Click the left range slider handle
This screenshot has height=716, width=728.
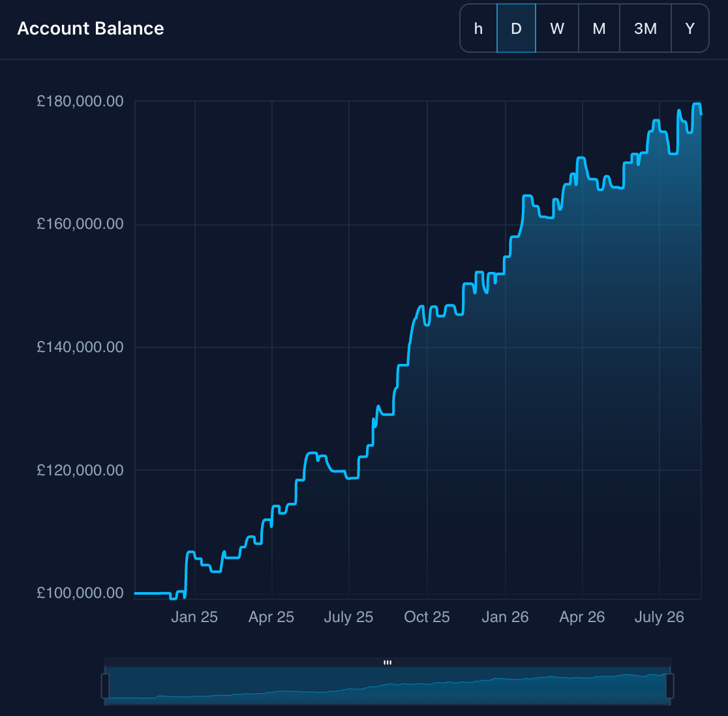point(106,686)
